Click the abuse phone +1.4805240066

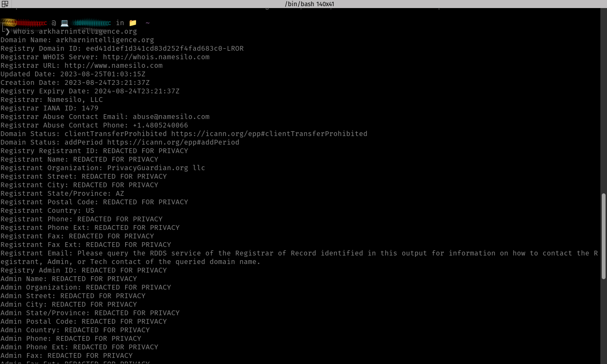click(x=160, y=125)
